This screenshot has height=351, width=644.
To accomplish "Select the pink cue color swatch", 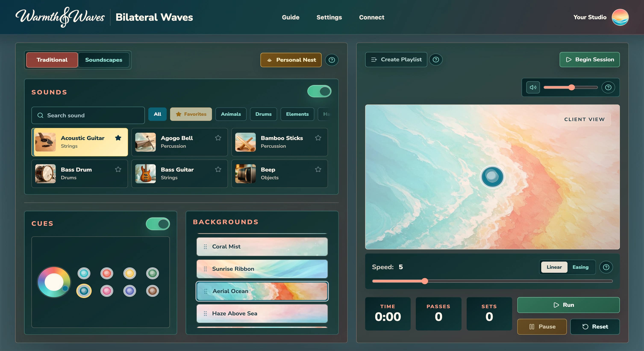I will 107,291.
